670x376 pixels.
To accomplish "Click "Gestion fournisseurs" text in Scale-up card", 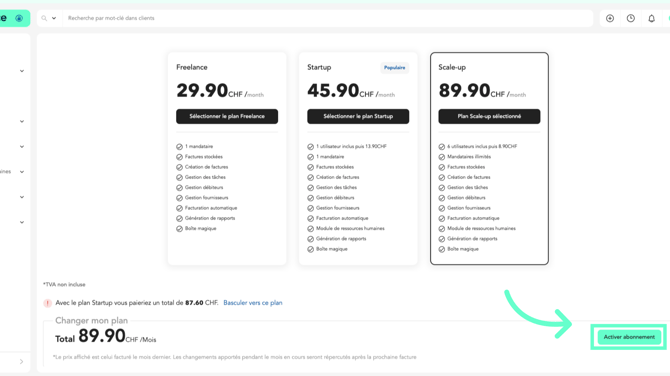I will click(x=469, y=208).
